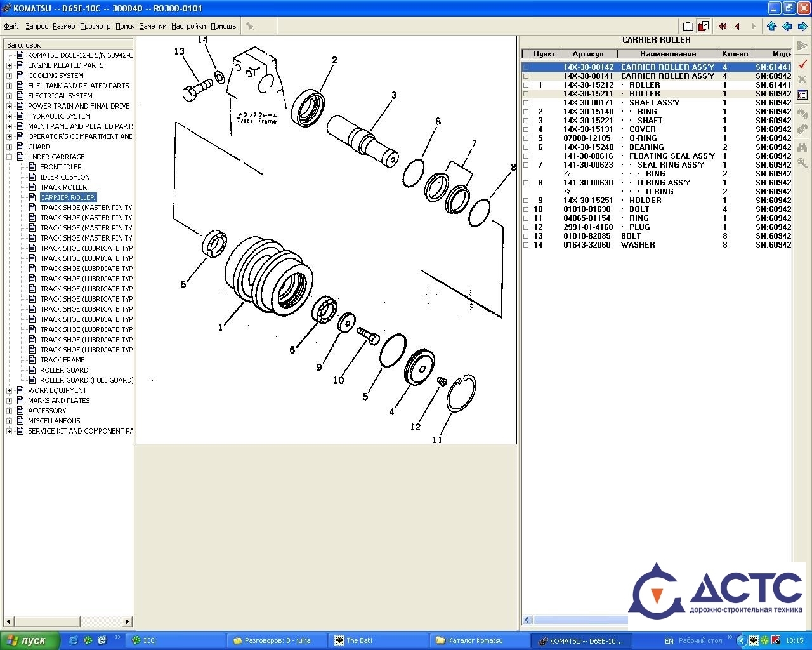Open the Настройки menu
This screenshot has height=650, width=812.
[x=188, y=26]
